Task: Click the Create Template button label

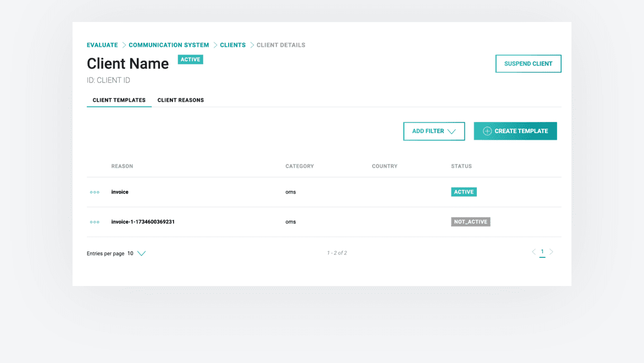Action: coord(521,131)
